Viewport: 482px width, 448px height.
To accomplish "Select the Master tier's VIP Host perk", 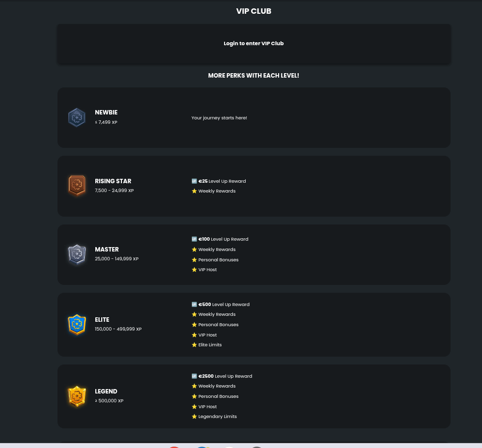I will [207, 270].
